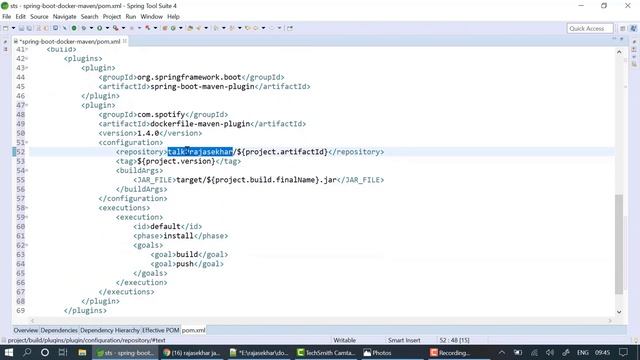Collapse the buildArgs element at line 54

pyautogui.click(x=27, y=171)
